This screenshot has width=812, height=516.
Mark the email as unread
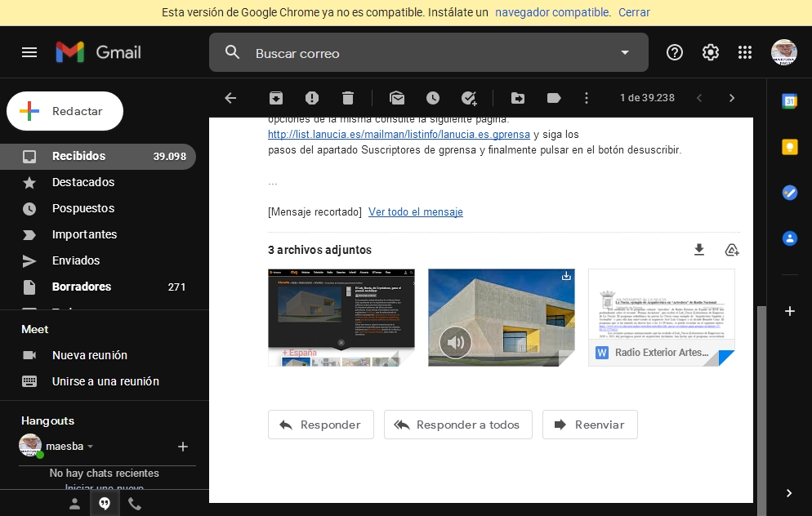(x=397, y=97)
